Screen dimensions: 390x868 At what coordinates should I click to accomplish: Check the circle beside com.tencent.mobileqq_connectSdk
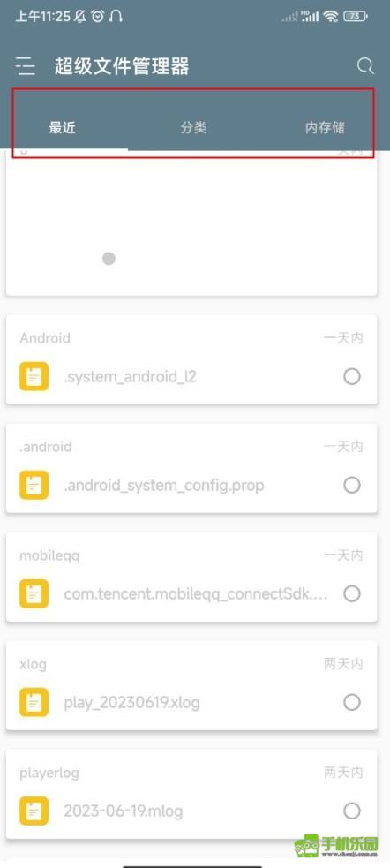point(352,594)
